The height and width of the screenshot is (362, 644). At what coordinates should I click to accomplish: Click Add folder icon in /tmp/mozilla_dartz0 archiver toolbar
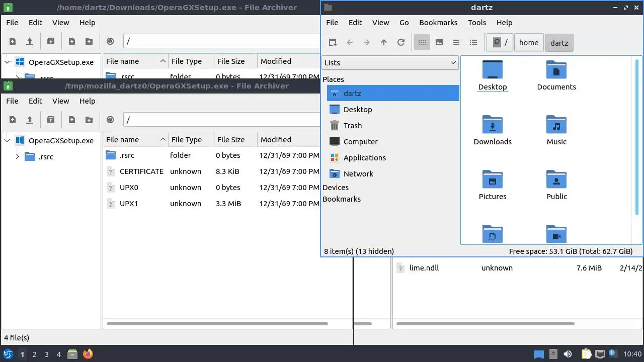89,120
